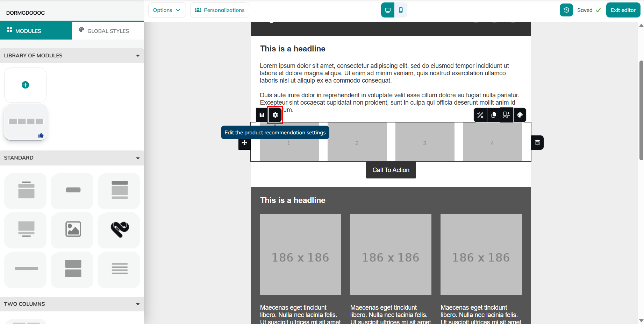The image size is (644, 324).
Task: Collapse the Standard modules section
Action: [x=72, y=158]
